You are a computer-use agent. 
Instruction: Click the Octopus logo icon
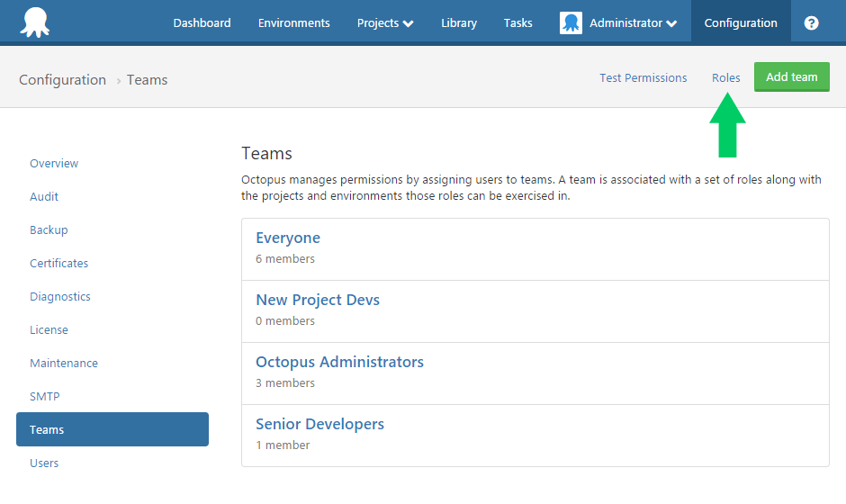(35, 22)
